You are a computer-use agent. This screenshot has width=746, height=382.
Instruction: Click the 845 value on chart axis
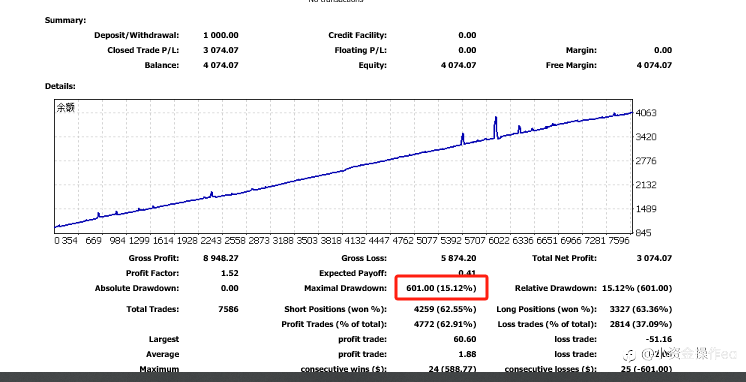tap(645, 233)
